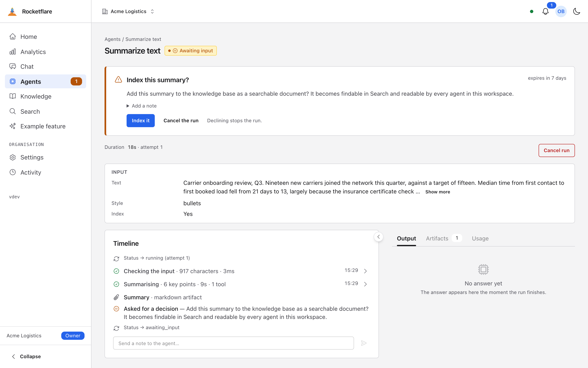
Task: Click the Status awaiting_input refresh icon
Action: [x=116, y=328]
